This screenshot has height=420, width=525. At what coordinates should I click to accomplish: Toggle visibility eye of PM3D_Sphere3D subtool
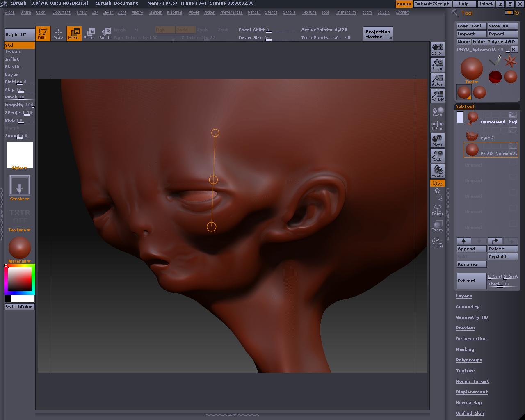click(x=513, y=146)
